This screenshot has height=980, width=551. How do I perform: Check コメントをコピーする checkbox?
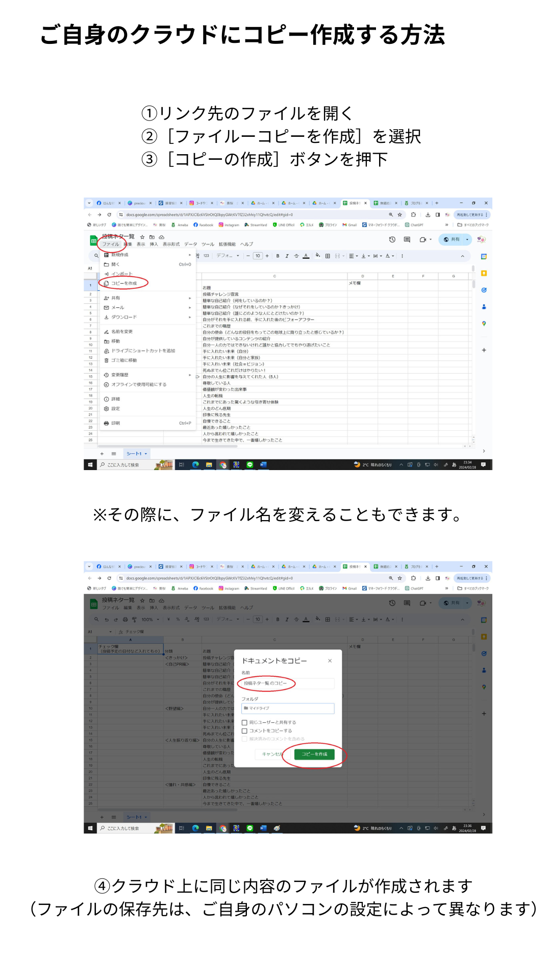[x=244, y=731]
